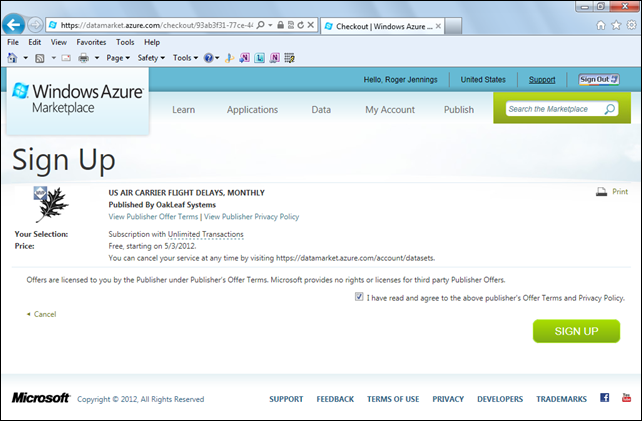Image resolution: width=642 pixels, height=421 pixels.
Task: Expand the address bar autocomplete dropdown arrow
Action: pos(270,25)
